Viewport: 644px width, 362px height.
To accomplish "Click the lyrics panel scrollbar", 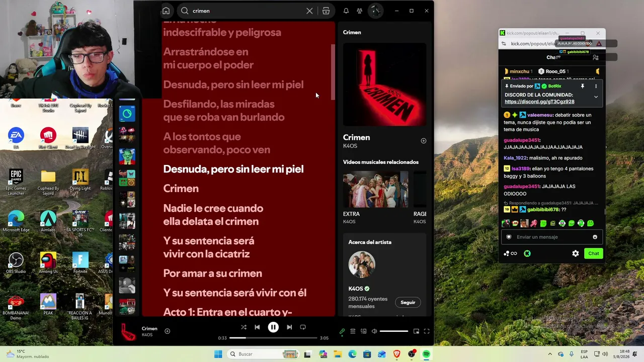I will point(333,72).
